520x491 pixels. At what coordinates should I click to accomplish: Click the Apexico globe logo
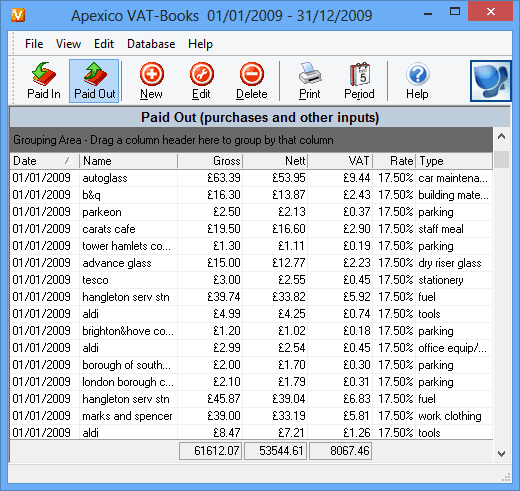point(490,81)
